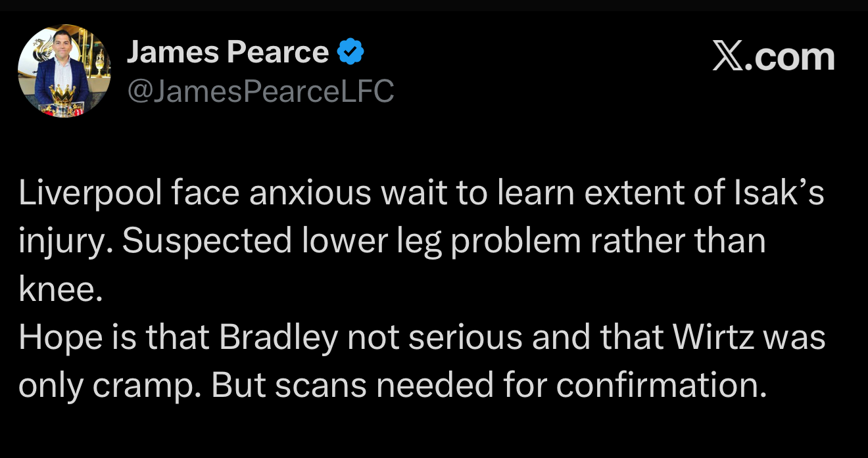Click the blue verified checkmark badge
This screenshot has height=458, width=868.
coord(350,52)
